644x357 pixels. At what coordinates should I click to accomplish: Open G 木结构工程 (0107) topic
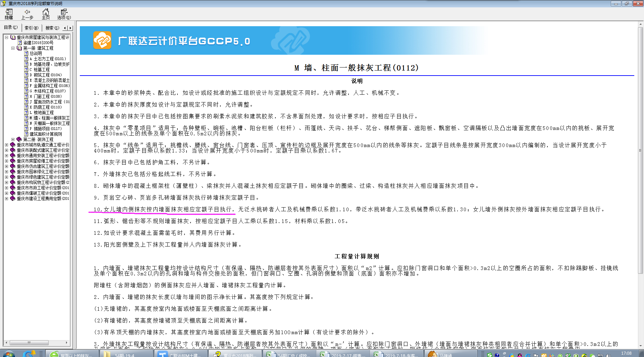coord(48,91)
